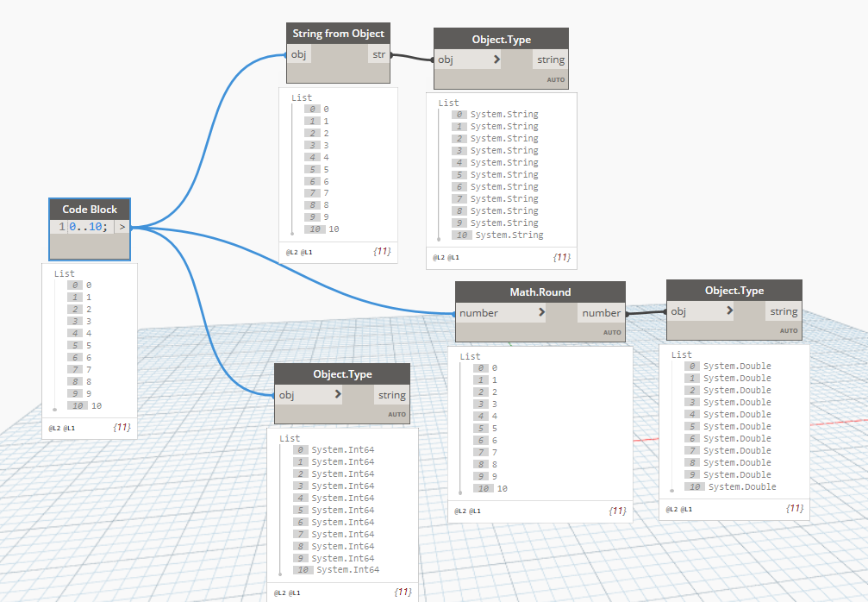Viewport: 868px width, 602px height.
Task: Click AUTO lacing on rightmost Object.Type node
Action: 789,330
